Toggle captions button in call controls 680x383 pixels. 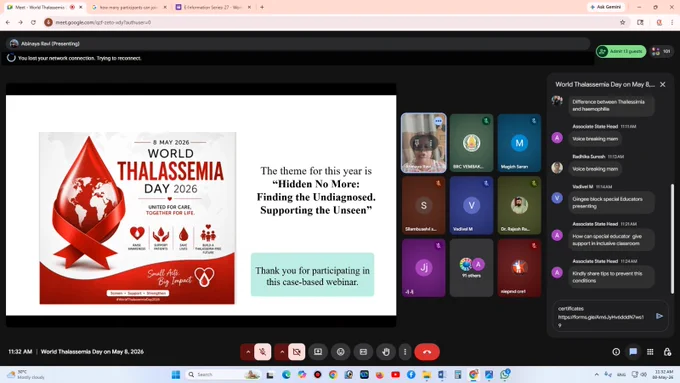tap(363, 352)
